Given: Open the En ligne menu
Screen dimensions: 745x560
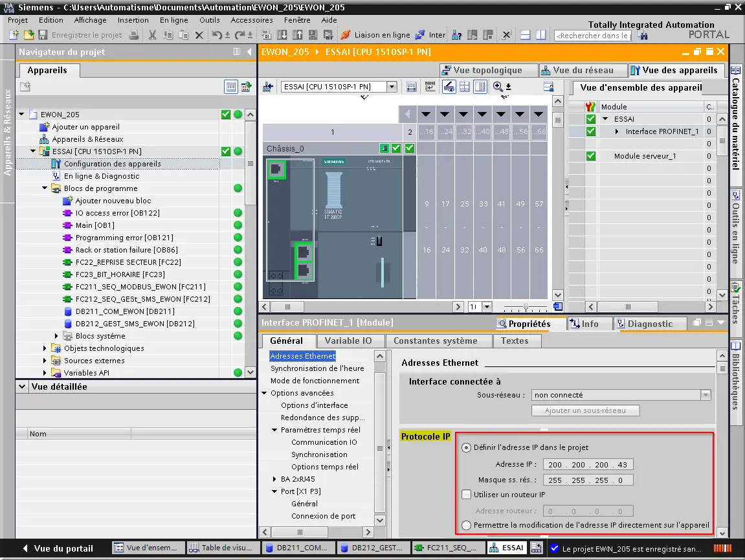Looking at the screenshot, I should [173, 20].
